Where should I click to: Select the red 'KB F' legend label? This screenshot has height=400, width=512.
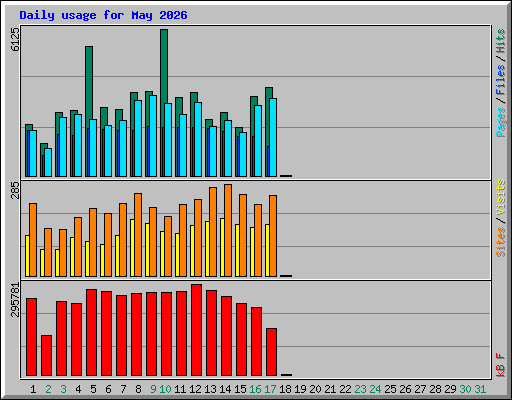pos(500,365)
